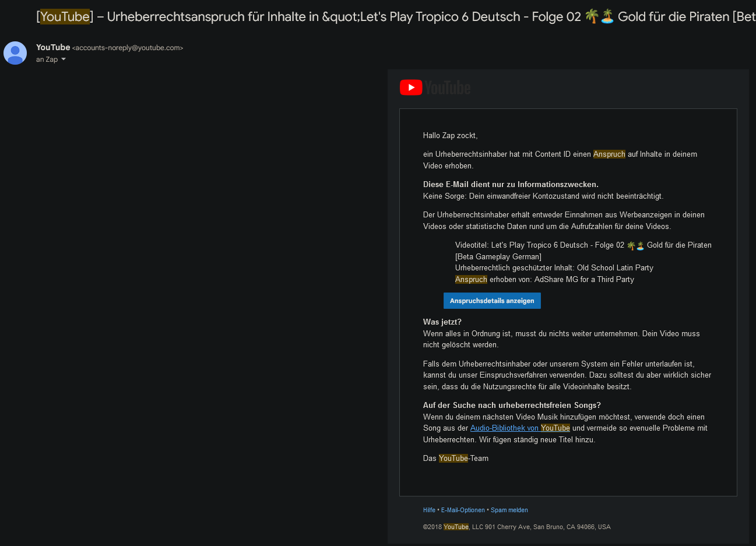The image size is (756, 546).
Task: Click the palm tree emoji in subject line
Action: 592,17
